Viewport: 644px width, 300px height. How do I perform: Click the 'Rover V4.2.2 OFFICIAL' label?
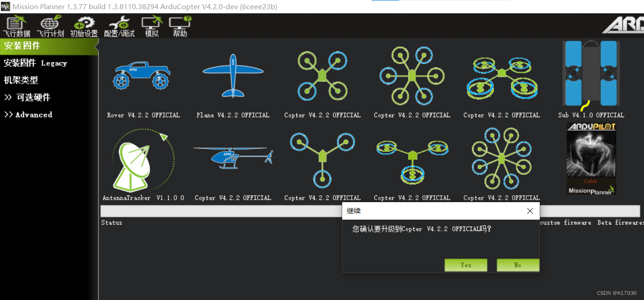coord(143,115)
